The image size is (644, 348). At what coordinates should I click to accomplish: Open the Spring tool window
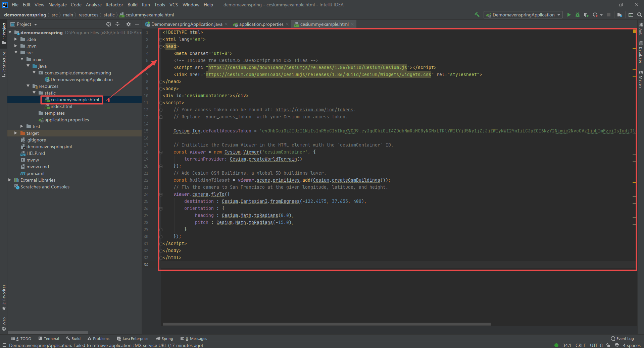point(164,339)
